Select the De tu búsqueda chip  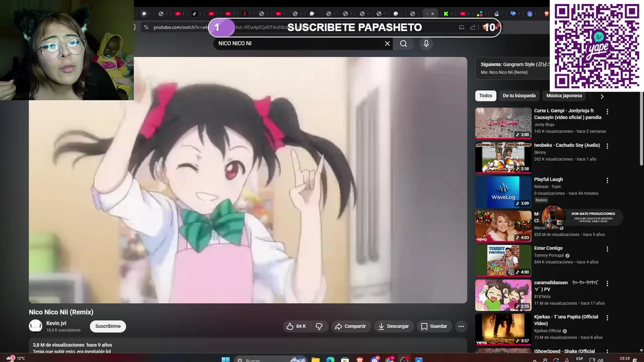tap(519, 96)
